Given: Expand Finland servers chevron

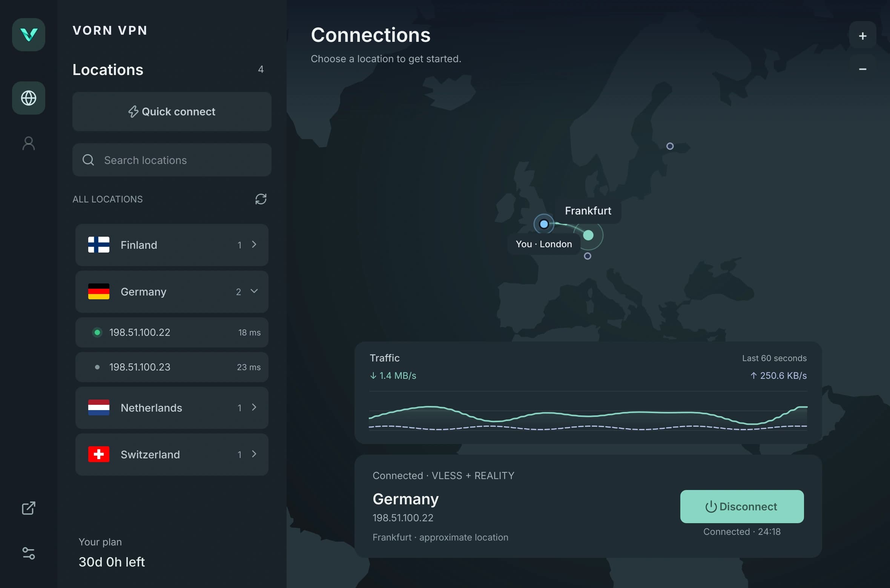Looking at the screenshot, I should click(254, 244).
